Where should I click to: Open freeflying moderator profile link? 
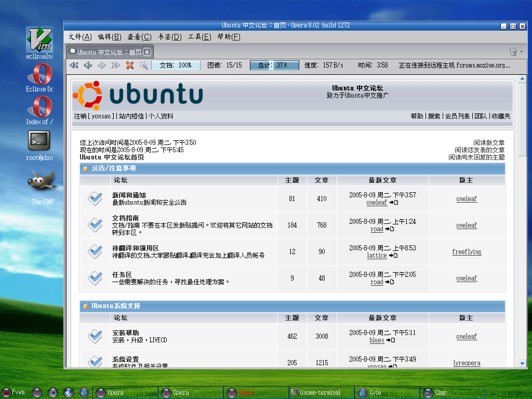coord(467,252)
